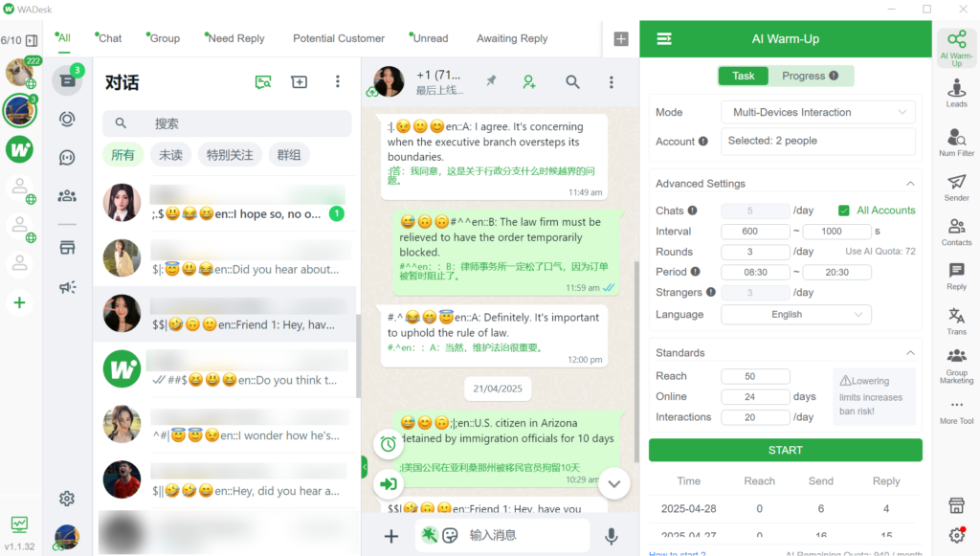Select the Task tab

[x=743, y=76]
